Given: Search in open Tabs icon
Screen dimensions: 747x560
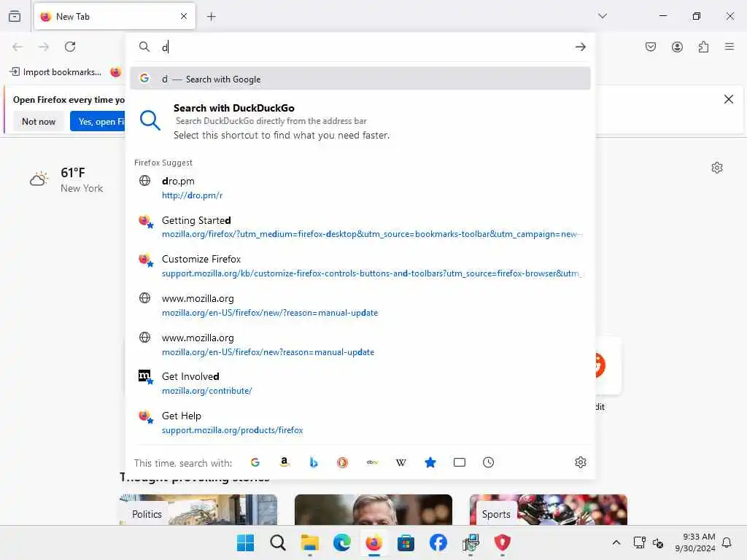Looking at the screenshot, I should click(460, 462).
